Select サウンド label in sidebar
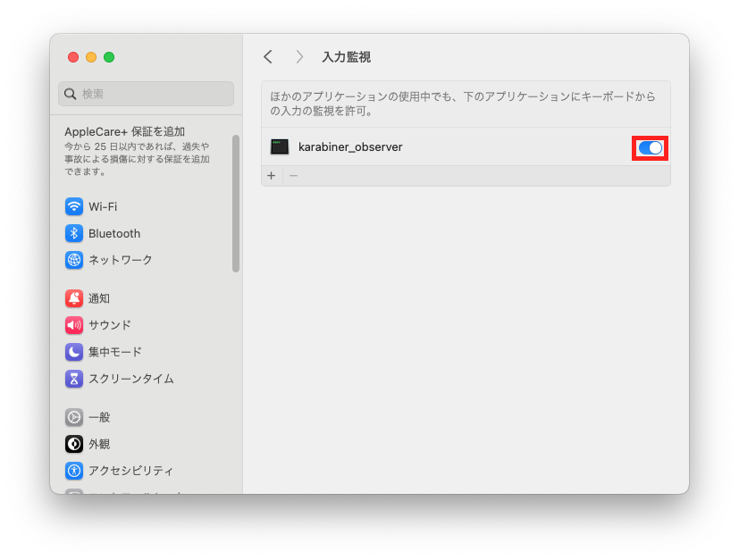Image resolution: width=739 pixels, height=560 pixels. coord(110,325)
